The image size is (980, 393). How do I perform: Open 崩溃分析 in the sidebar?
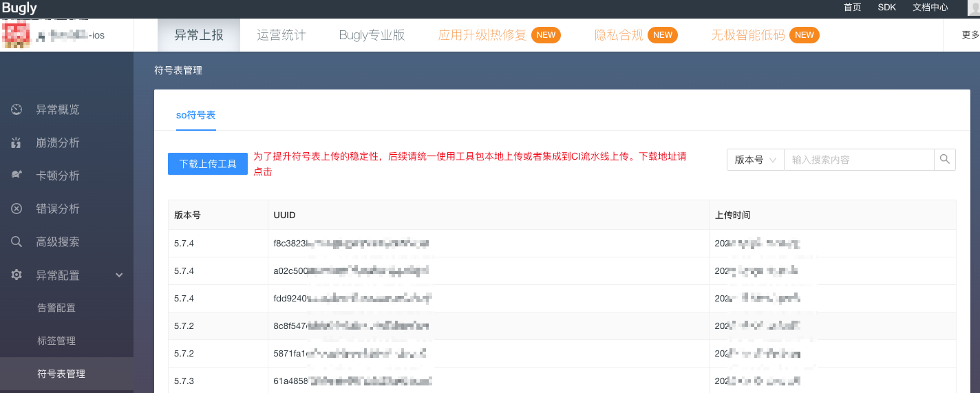[x=58, y=142]
